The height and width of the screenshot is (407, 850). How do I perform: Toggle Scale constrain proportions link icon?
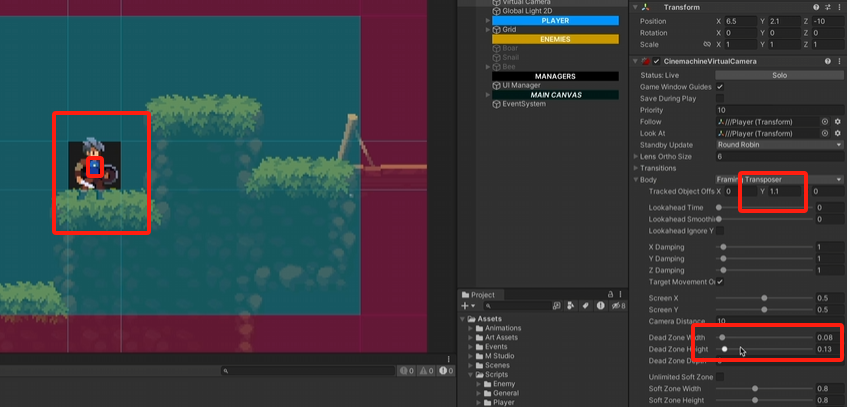point(707,44)
